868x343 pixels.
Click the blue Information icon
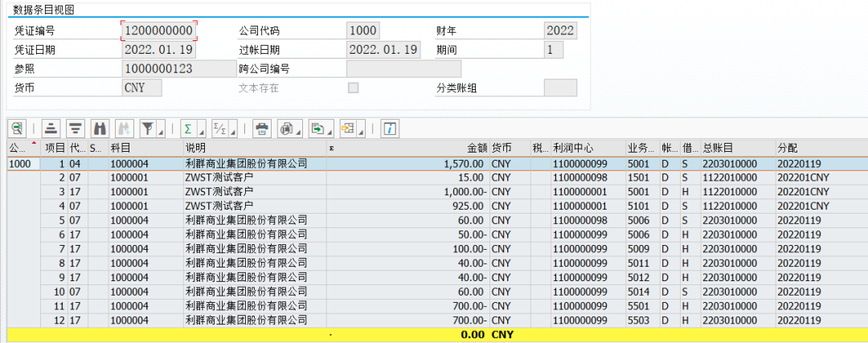[x=391, y=129]
